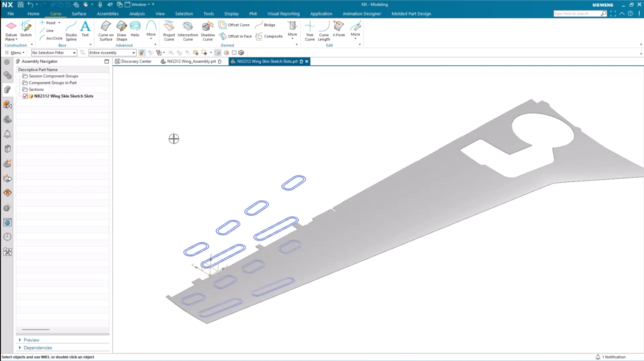
Task: Click the Text curve tool
Action: coord(85,29)
